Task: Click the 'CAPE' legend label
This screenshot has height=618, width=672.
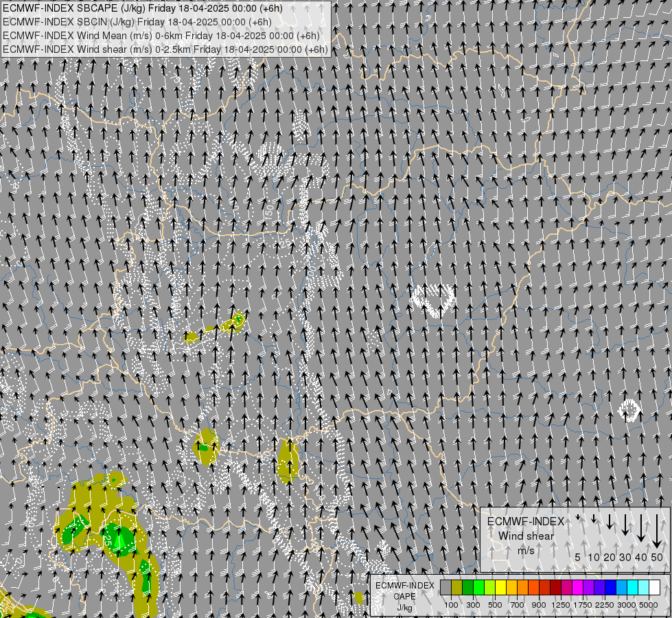Action: [404, 597]
